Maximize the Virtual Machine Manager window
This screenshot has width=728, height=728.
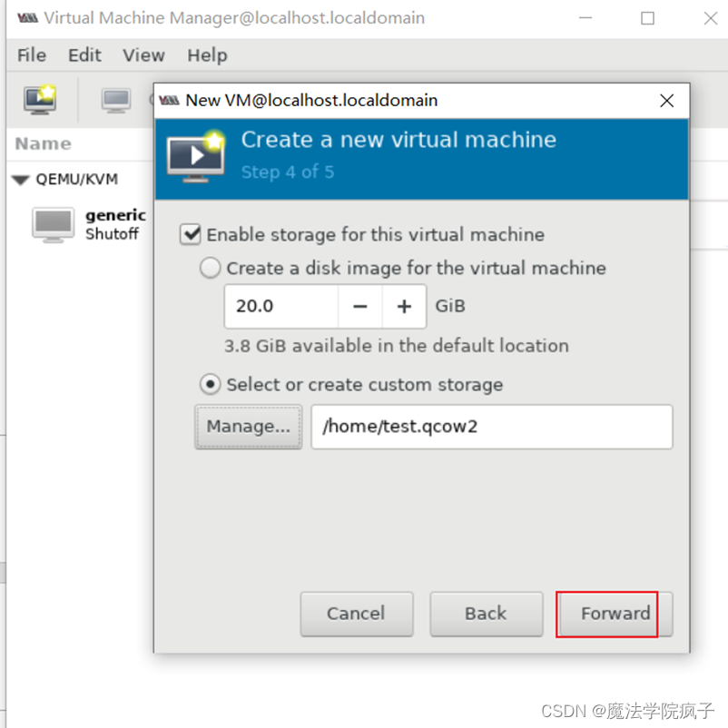pos(648,18)
